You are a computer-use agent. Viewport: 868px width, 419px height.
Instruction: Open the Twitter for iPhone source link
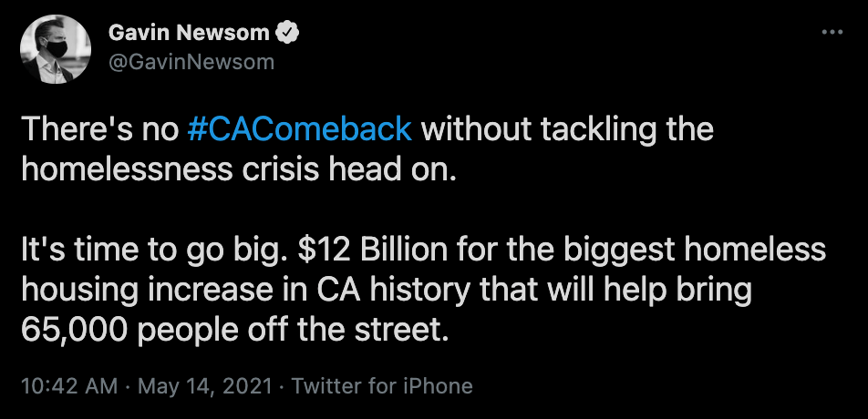pos(381,385)
